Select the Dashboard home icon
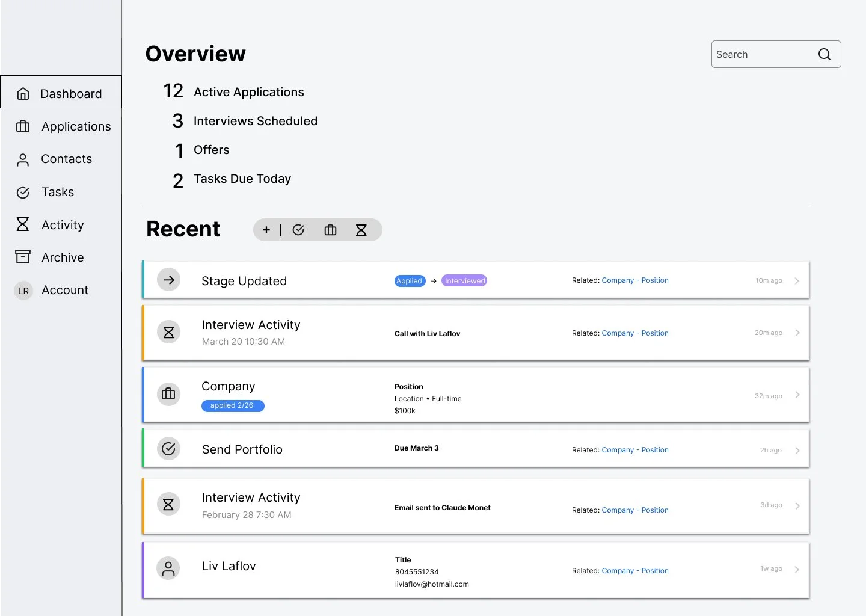 [23, 93]
